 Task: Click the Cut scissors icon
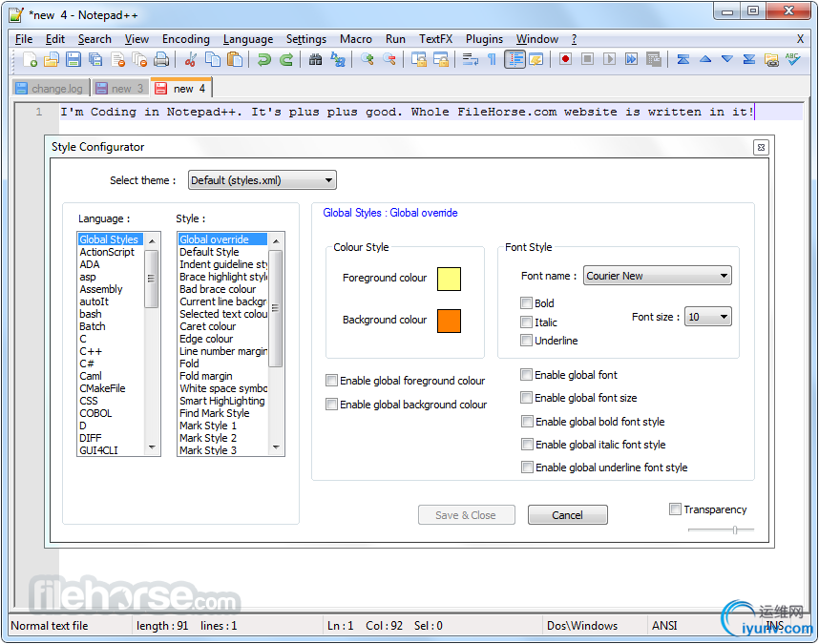coord(190,59)
